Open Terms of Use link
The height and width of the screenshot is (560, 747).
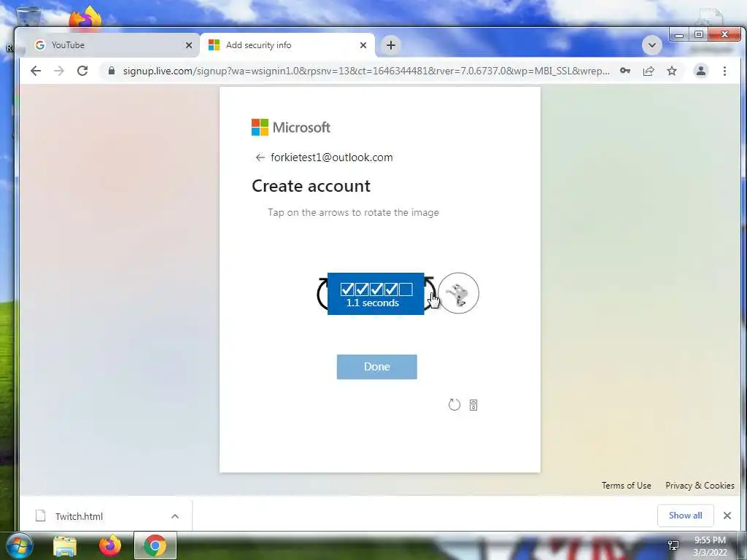click(x=626, y=485)
